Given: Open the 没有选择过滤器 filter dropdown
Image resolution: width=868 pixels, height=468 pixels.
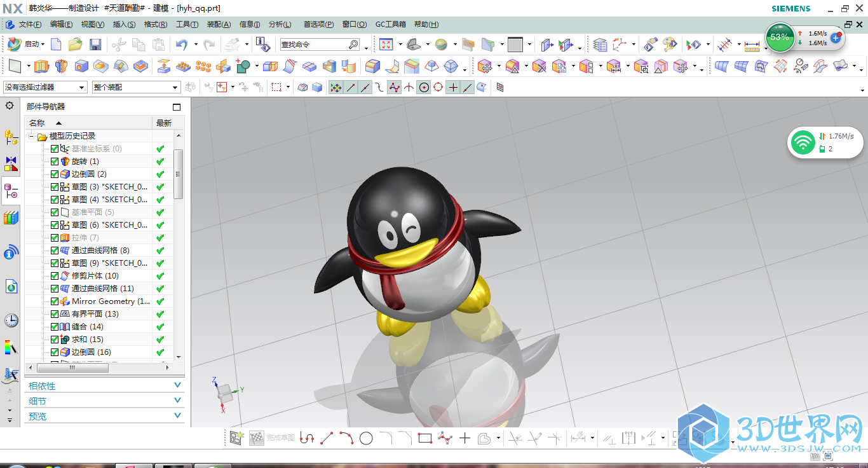Looking at the screenshot, I should point(45,87).
